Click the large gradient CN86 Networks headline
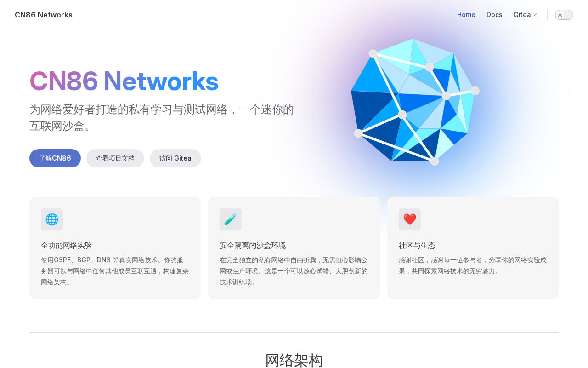Screen dimensions: 588x368 [x=124, y=81]
